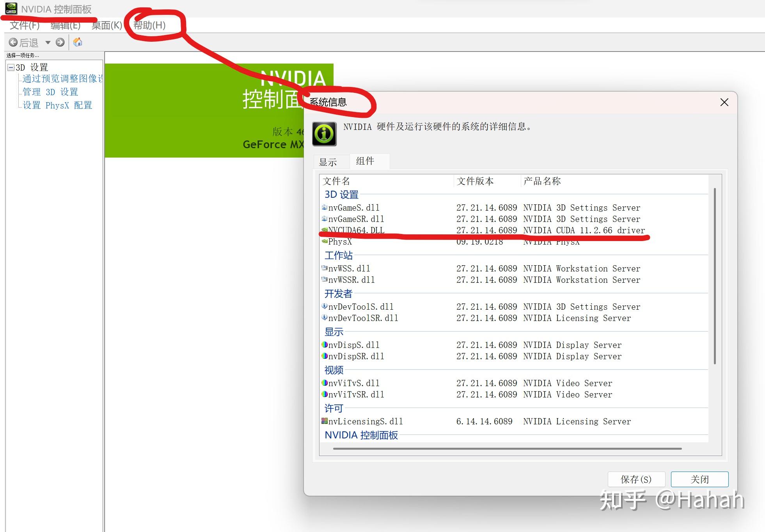
Task: Click the Back arrow icon in toolbar
Action: 13,42
